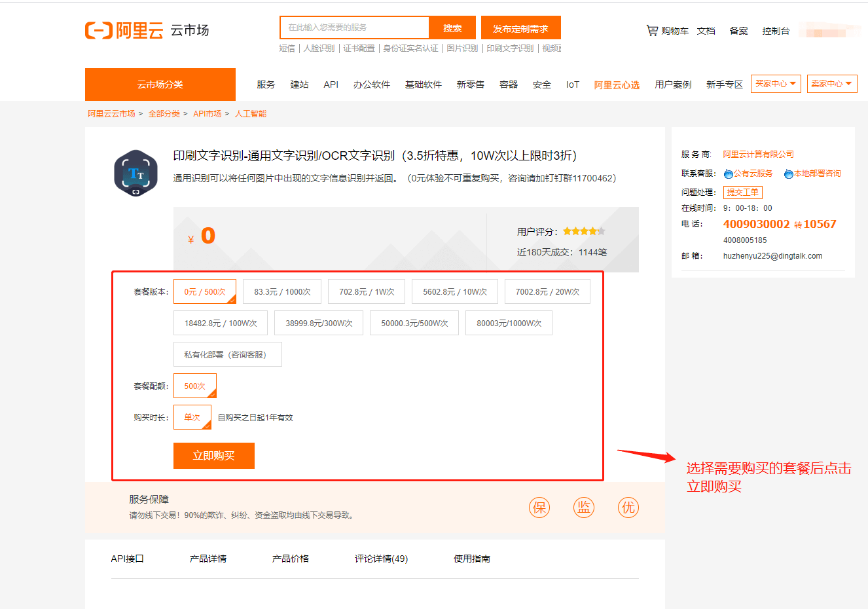Viewport: 868px width, 609px height.
Task: Click the 监 service guarantee icon
Action: pos(584,507)
